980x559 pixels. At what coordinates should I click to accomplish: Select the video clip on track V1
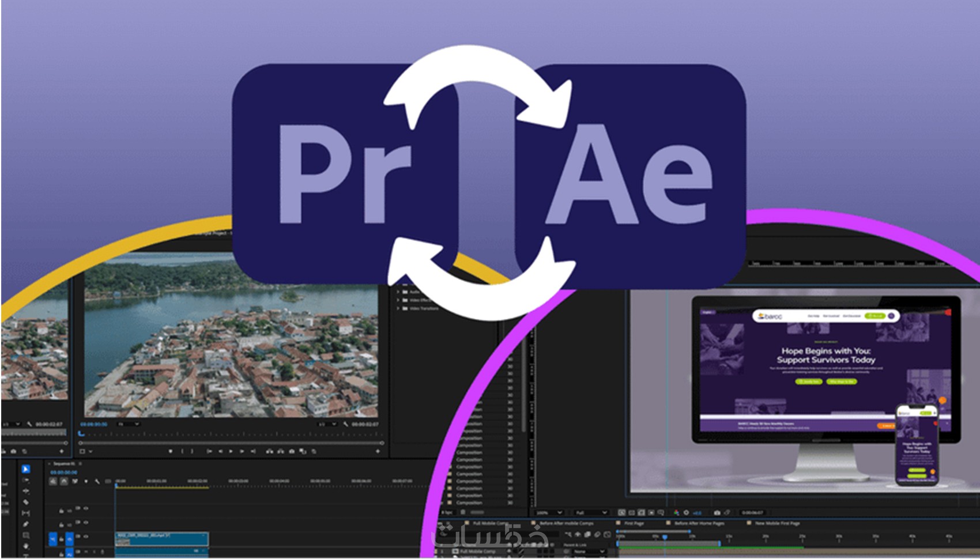pos(162,539)
